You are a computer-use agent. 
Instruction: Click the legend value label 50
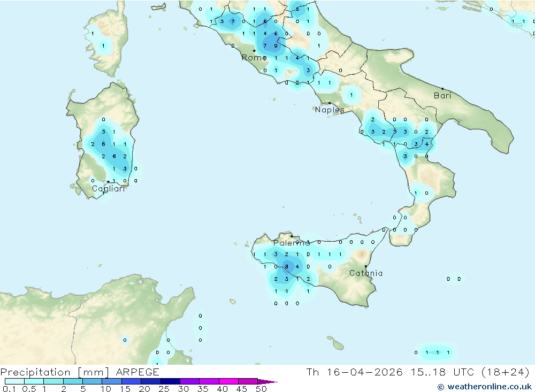pyautogui.click(x=261, y=389)
